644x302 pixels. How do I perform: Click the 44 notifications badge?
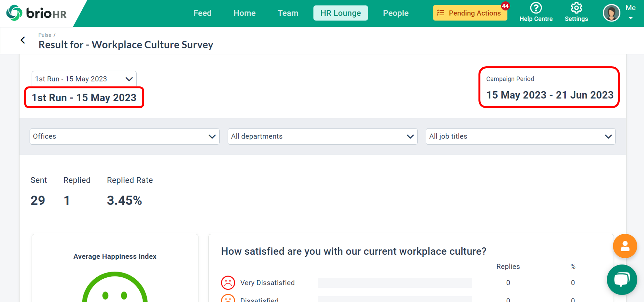[505, 6]
